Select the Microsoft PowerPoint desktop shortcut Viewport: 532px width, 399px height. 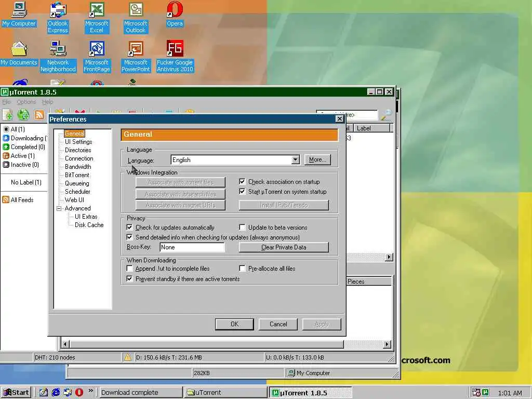136,57
